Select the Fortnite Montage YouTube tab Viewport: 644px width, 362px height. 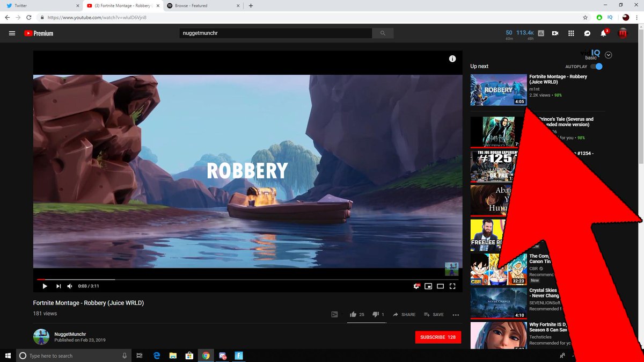[122, 5]
